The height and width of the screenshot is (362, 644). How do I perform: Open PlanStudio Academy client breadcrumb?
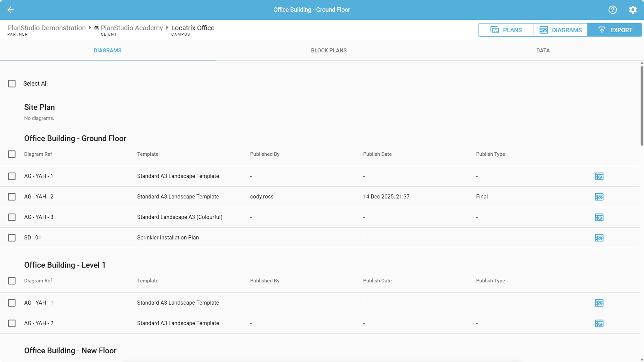click(131, 28)
